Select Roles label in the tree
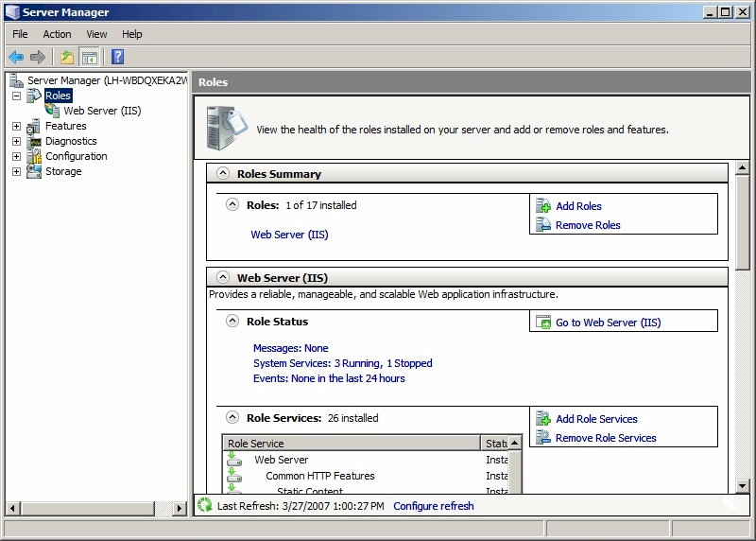The width and height of the screenshot is (756, 541). point(58,96)
